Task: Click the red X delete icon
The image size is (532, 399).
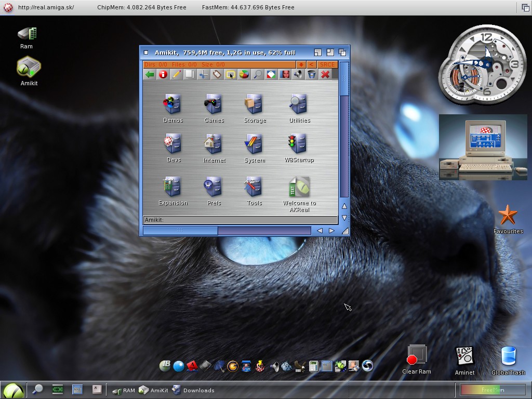Action: click(325, 75)
